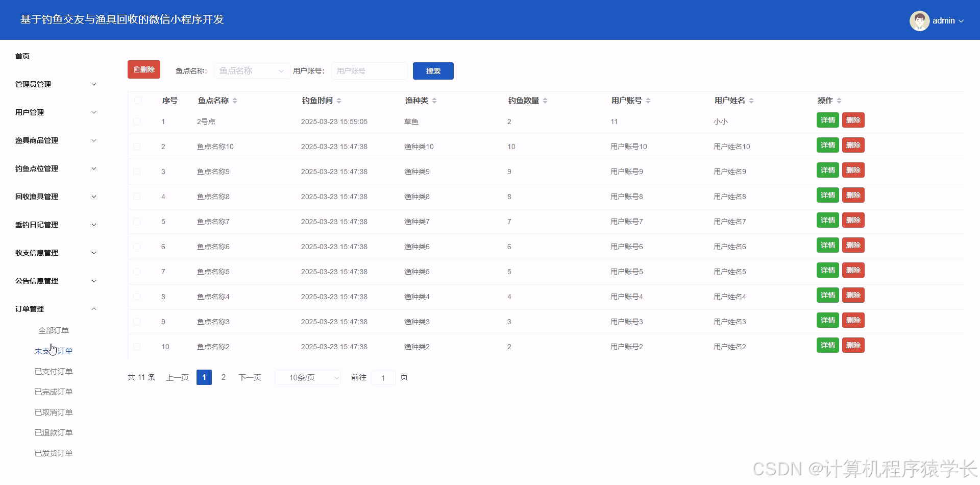Select 已支付订单 in the sidebar
This screenshot has width=980, height=485.
pos(53,371)
